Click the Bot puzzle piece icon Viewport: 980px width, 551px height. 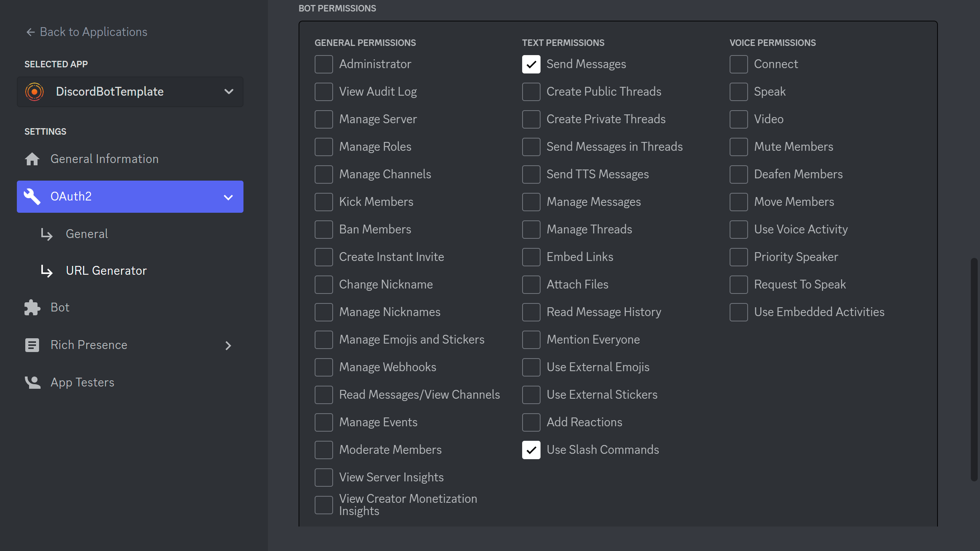point(32,307)
